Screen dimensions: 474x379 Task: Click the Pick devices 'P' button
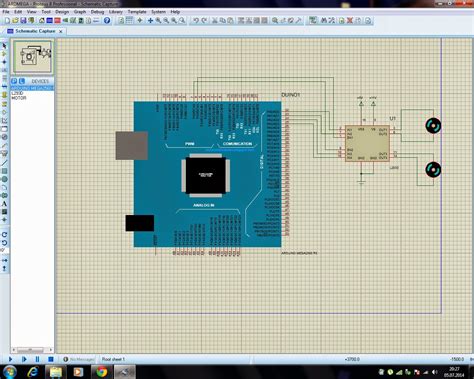pos(14,81)
